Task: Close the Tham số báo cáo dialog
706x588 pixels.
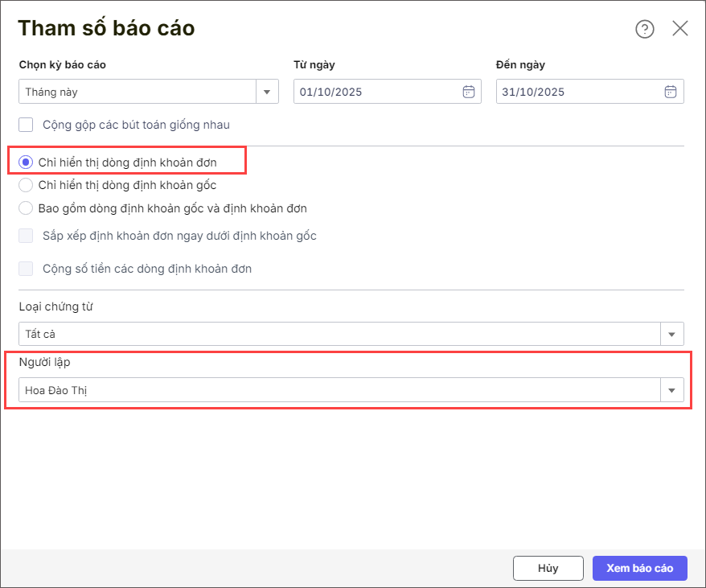Action: tap(680, 29)
